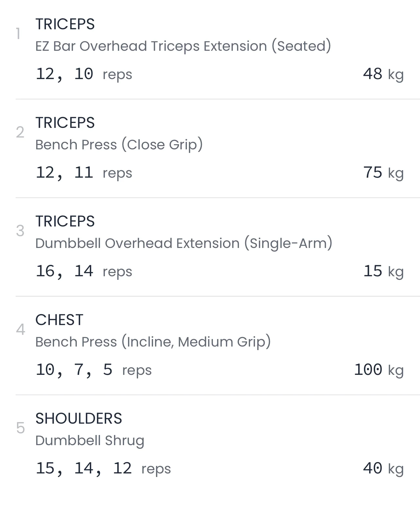The height and width of the screenshot is (505, 420).
Task: Tap Bench Press (Incline, Medium Grip) exercise
Action: pos(153,342)
